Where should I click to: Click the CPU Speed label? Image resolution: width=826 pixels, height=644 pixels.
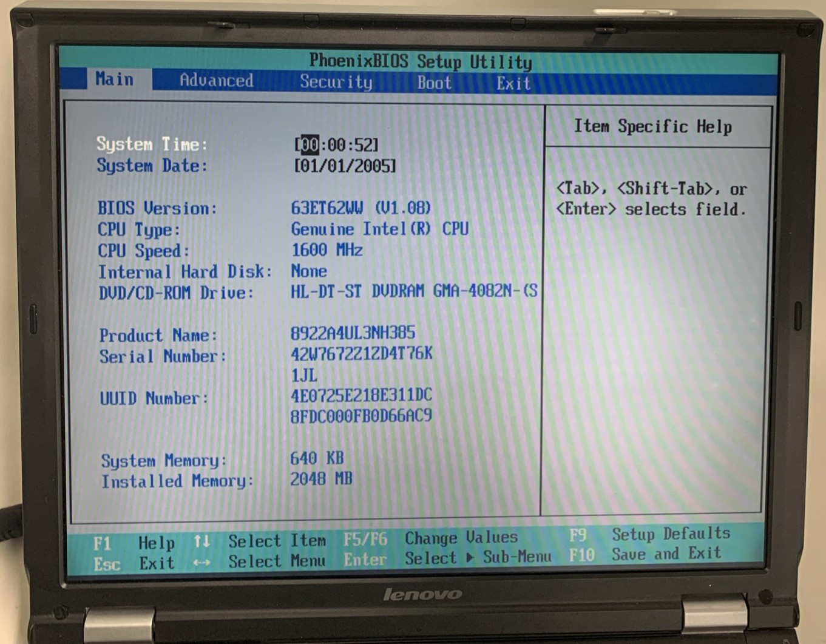[143, 251]
